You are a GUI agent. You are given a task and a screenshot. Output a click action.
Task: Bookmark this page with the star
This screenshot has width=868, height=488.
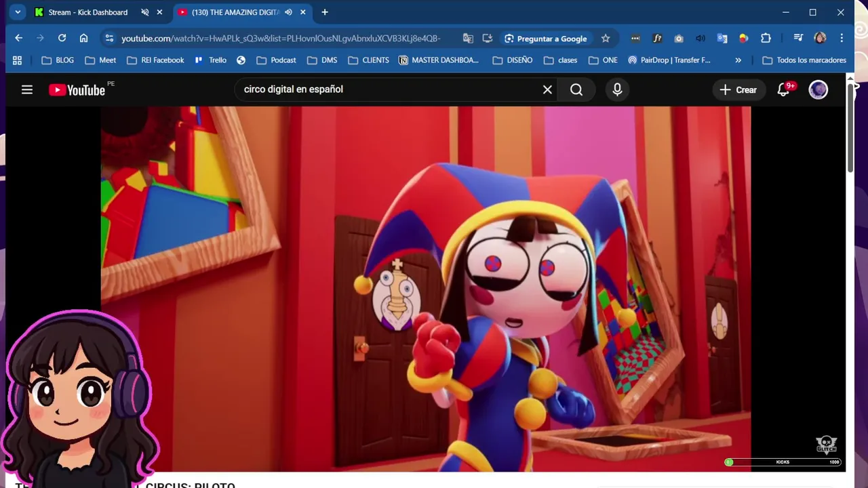[x=606, y=39]
